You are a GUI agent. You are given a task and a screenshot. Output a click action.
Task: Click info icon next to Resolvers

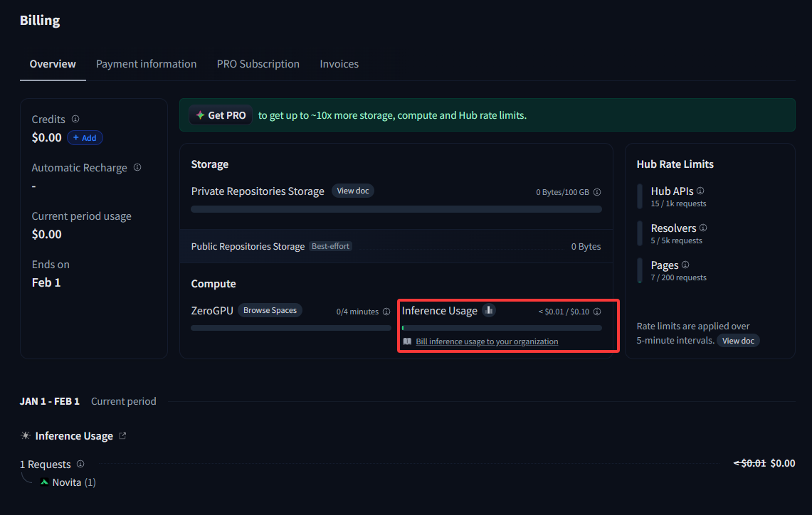coord(703,228)
